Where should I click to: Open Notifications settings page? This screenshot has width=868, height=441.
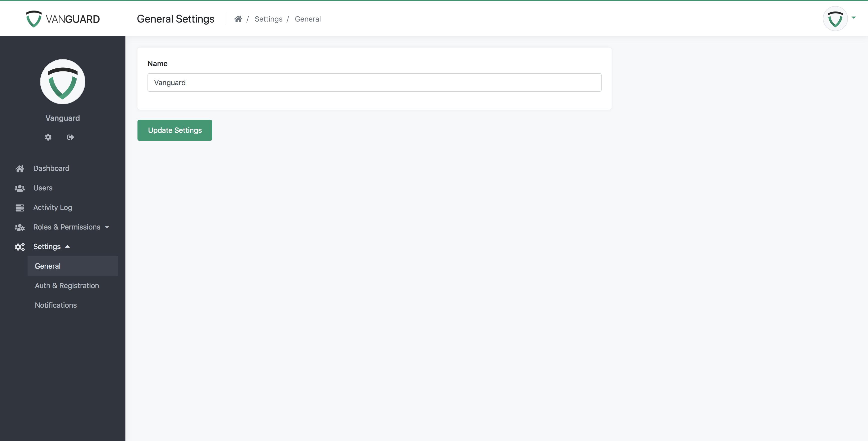56,305
